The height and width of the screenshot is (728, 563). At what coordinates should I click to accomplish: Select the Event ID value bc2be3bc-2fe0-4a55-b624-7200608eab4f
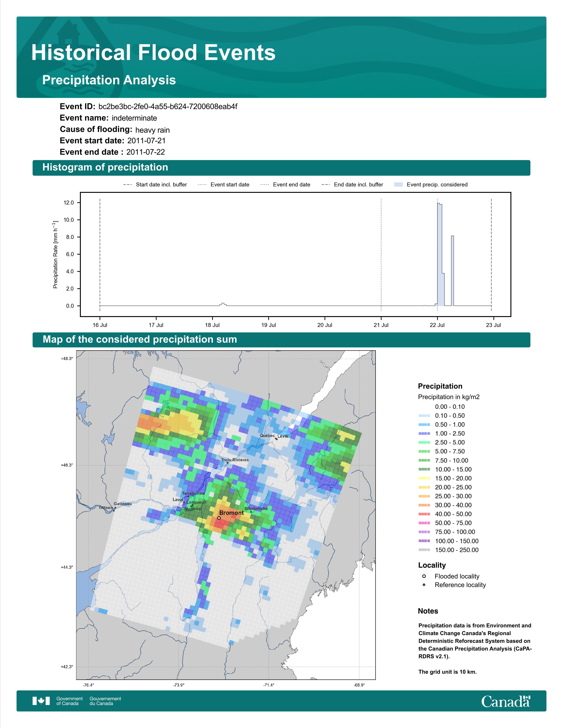coord(168,107)
